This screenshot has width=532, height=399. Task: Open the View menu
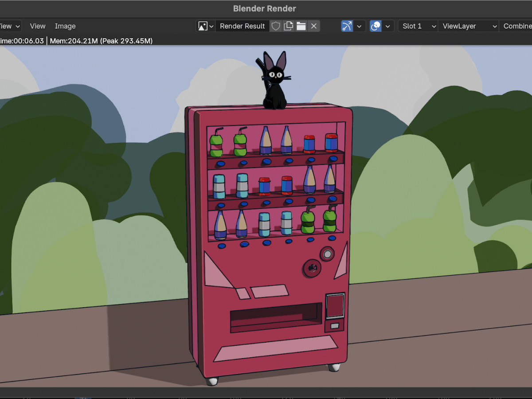pyautogui.click(x=37, y=26)
